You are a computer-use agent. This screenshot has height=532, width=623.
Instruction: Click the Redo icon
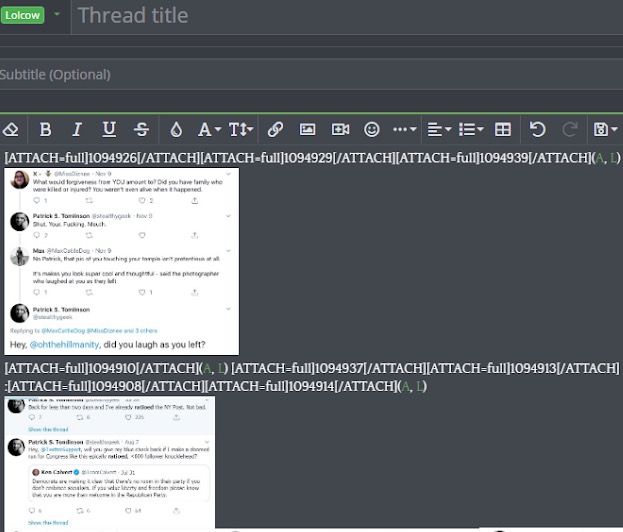[x=569, y=130]
